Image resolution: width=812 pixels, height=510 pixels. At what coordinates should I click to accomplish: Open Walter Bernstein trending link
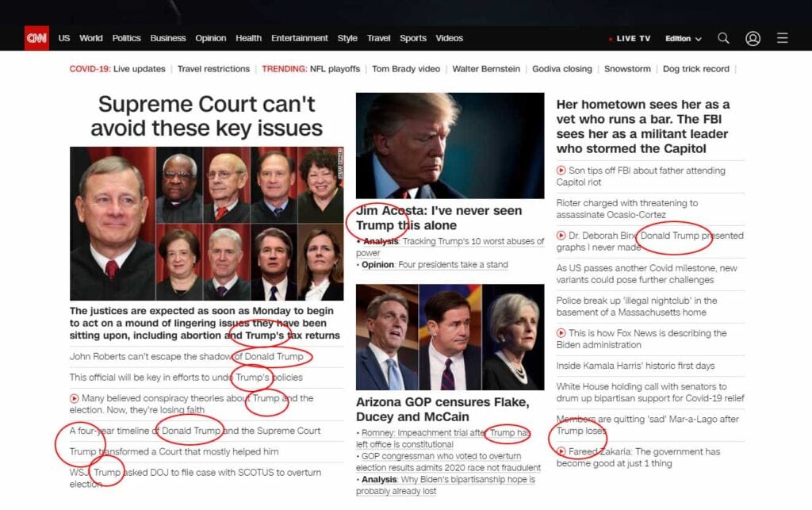click(x=486, y=69)
